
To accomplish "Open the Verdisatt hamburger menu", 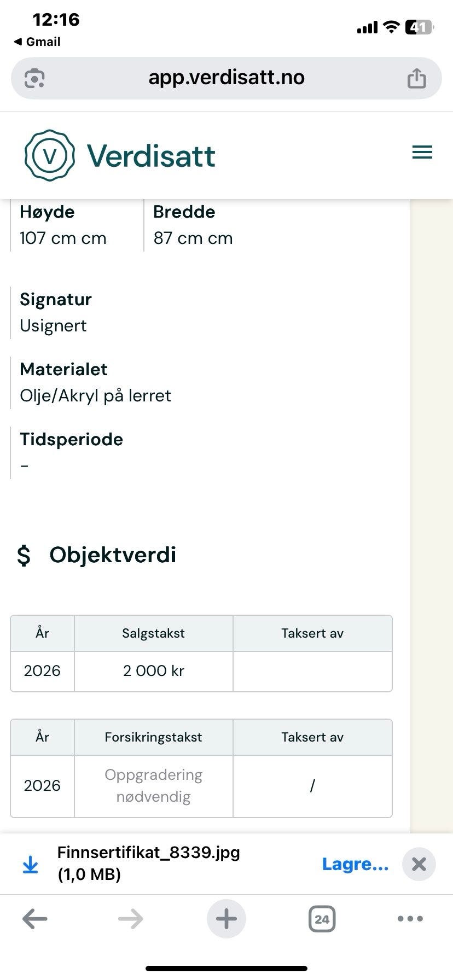I will [422, 152].
